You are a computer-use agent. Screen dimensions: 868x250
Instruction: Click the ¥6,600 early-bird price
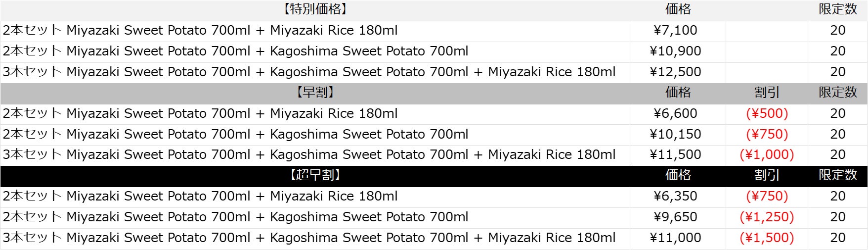click(675, 114)
